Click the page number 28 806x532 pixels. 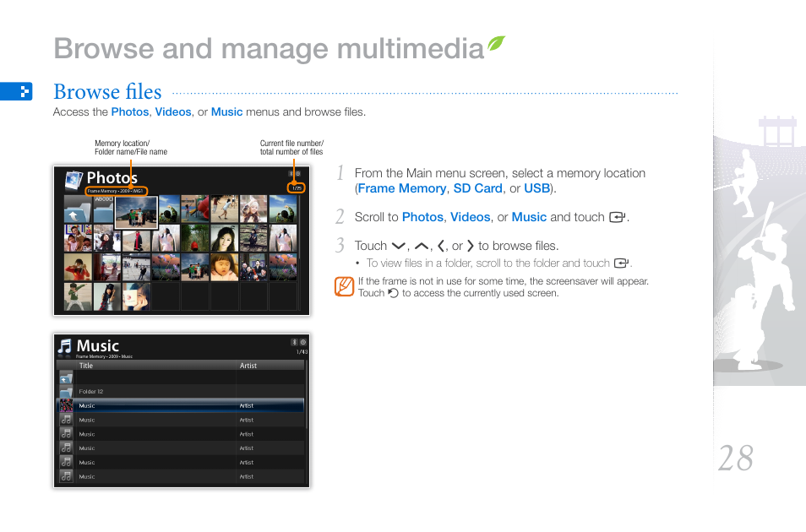coord(736,458)
